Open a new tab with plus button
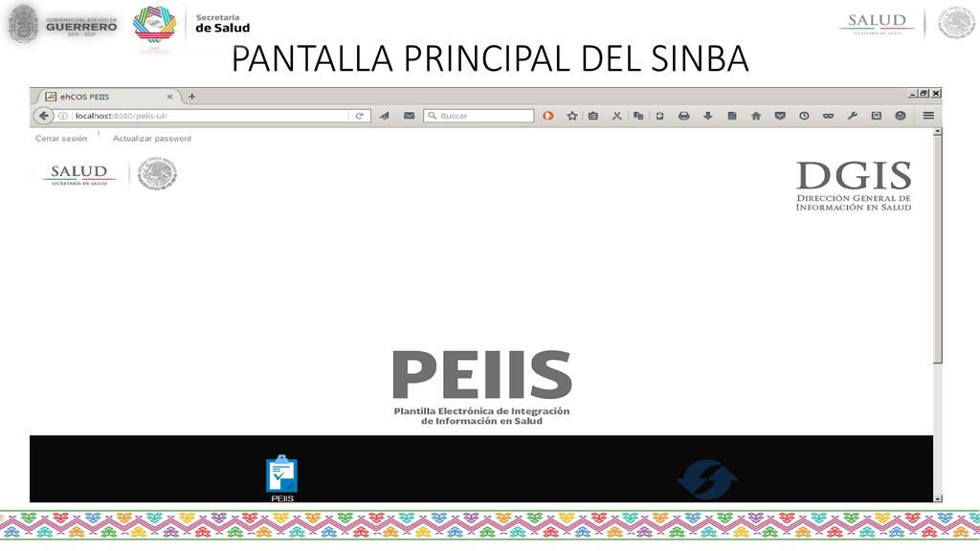Viewport: 980px width, 551px height. 191,97
